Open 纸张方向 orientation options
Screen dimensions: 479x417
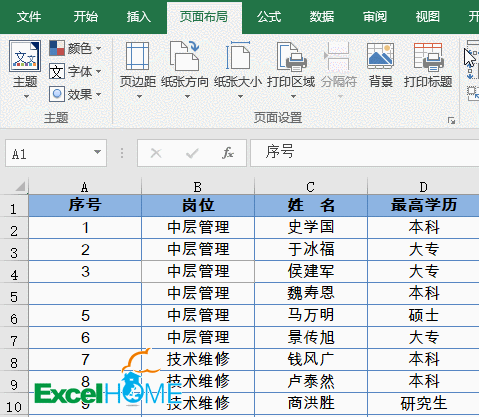pyautogui.click(x=185, y=71)
